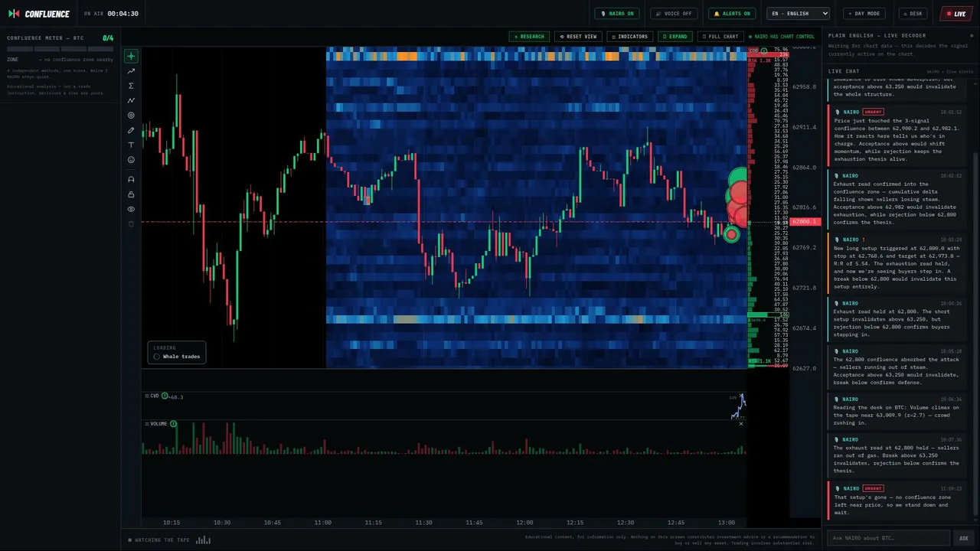Select the target circle tool
Image resolution: width=980 pixels, height=551 pixels.
tap(131, 116)
